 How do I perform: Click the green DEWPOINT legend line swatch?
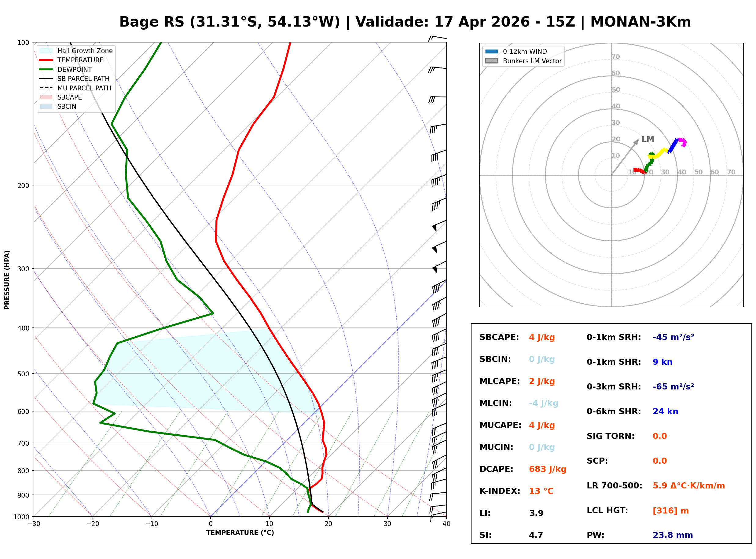click(46, 69)
